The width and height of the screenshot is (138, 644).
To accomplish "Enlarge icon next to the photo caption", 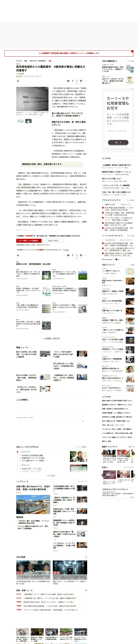I will coord(42,115).
